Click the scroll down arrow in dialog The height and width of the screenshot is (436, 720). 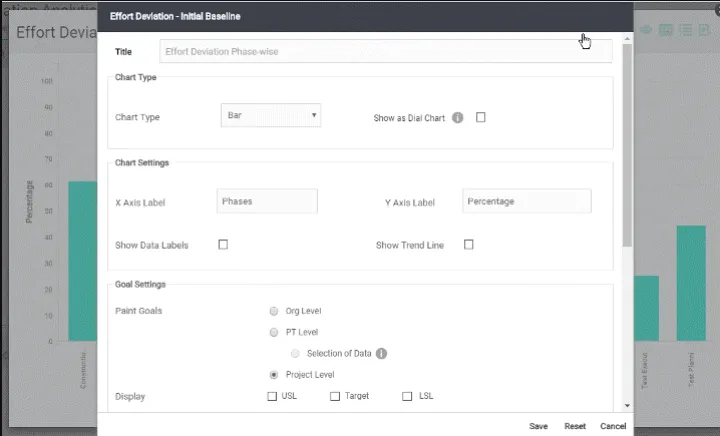[627, 405]
